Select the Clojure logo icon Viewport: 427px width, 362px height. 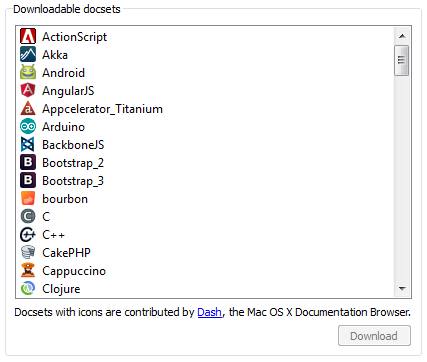pyautogui.click(x=28, y=289)
